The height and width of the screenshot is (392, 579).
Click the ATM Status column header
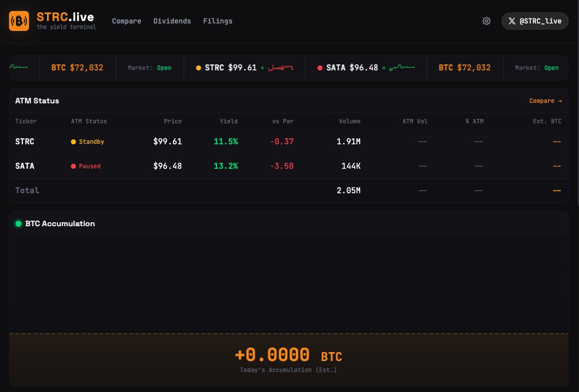click(89, 121)
